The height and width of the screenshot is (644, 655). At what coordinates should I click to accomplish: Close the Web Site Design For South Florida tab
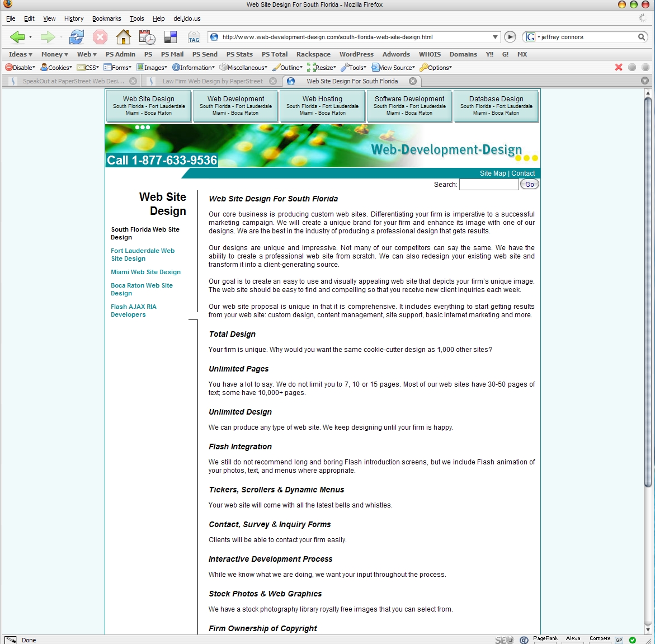[x=413, y=81]
